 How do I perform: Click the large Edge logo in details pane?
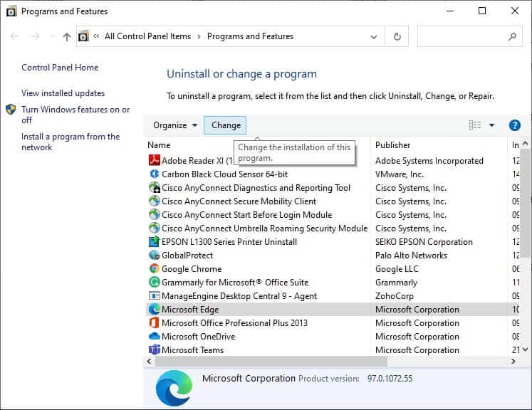click(174, 389)
